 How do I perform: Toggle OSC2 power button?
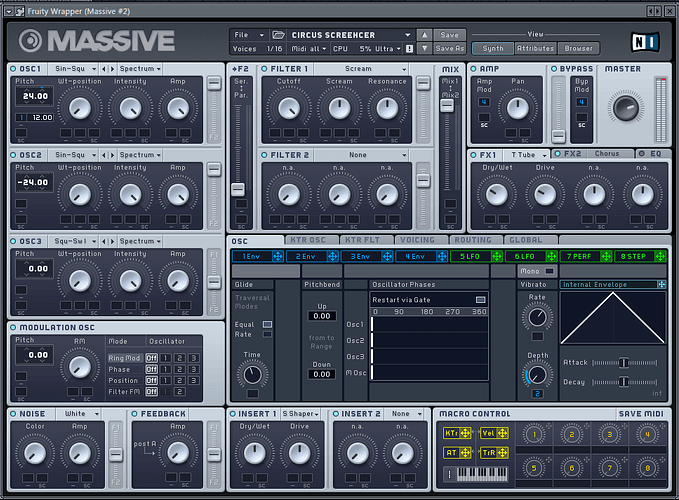[13, 155]
